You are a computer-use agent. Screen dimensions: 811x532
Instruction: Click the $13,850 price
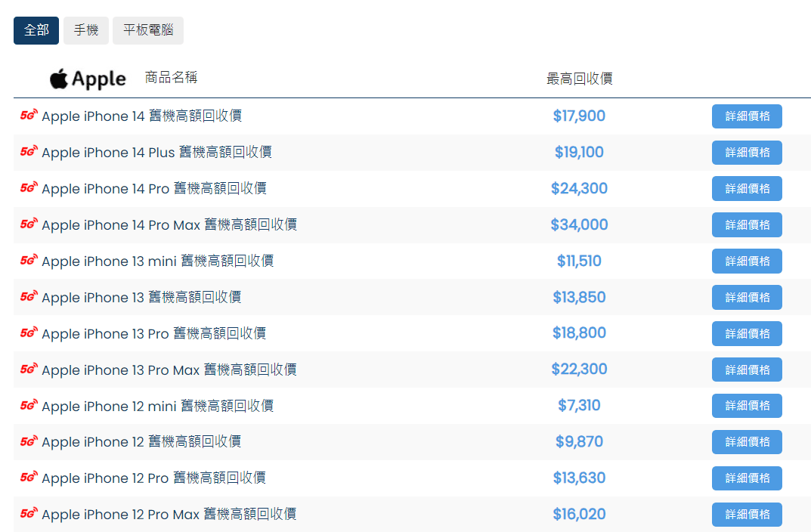[x=579, y=297]
